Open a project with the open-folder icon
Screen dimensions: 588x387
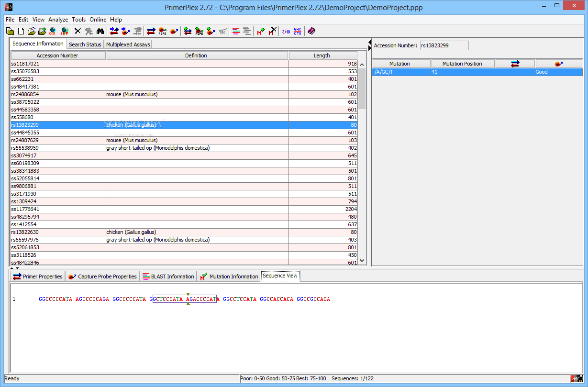point(32,31)
